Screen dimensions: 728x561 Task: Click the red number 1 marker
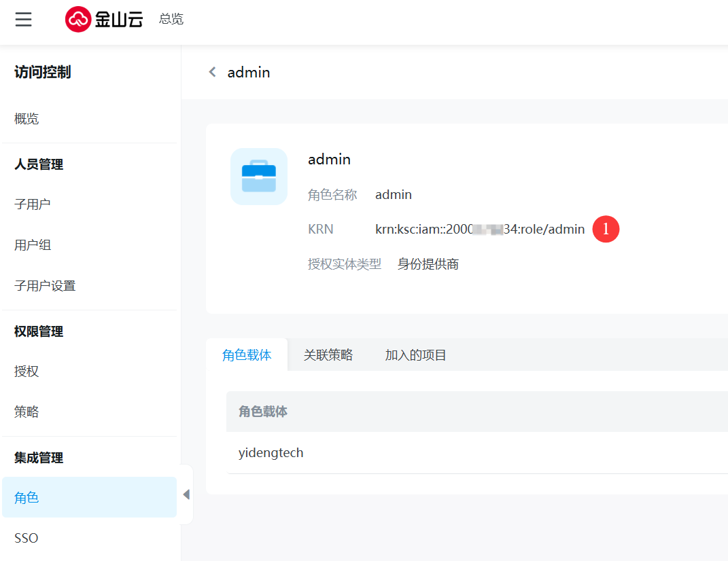(x=606, y=230)
